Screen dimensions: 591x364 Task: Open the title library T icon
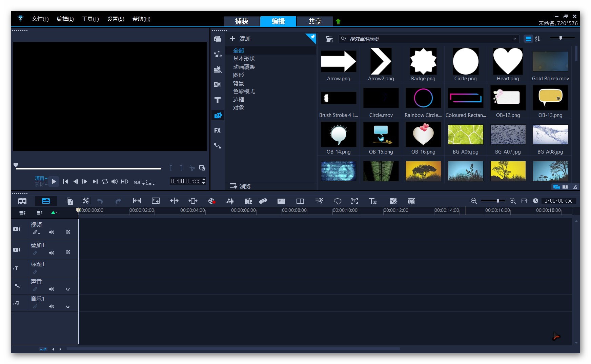218,100
